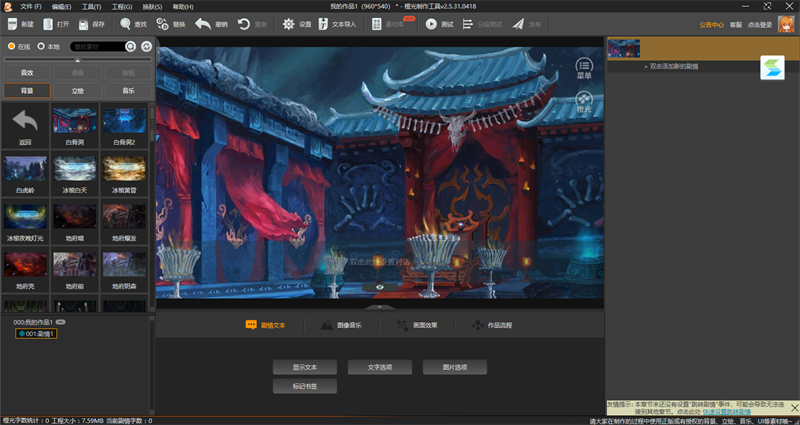
Task: Open 设置 (Settings) gear icon
Action: point(288,23)
